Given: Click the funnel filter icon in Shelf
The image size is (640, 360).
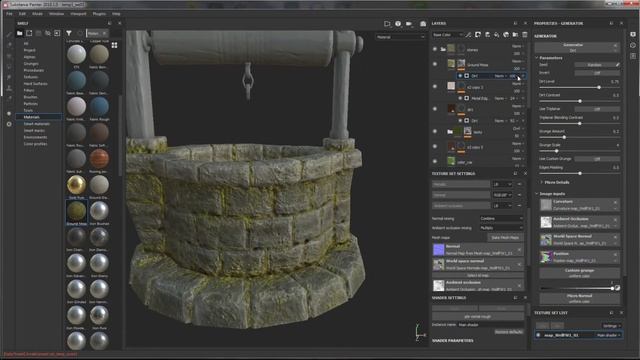Looking at the screenshot, I should click(69, 33).
